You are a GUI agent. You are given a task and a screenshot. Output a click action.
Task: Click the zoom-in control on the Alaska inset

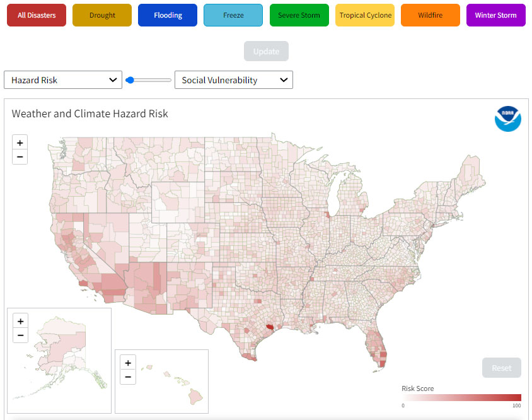pyautogui.click(x=20, y=320)
